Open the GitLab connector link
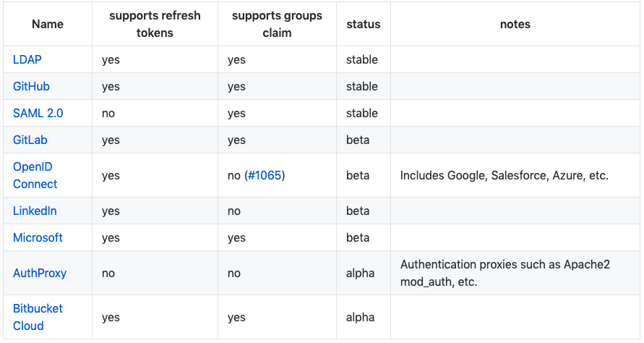 pyautogui.click(x=30, y=140)
